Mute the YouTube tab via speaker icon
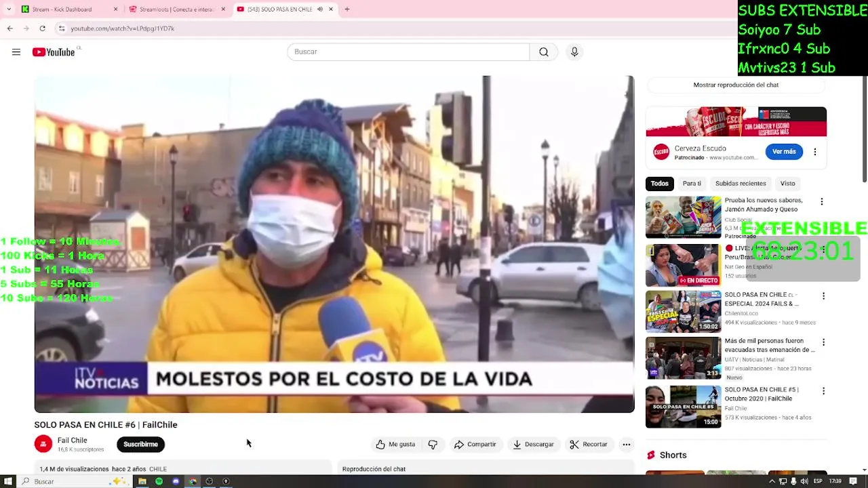The height and width of the screenshot is (488, 868). (x=320, y=9)
